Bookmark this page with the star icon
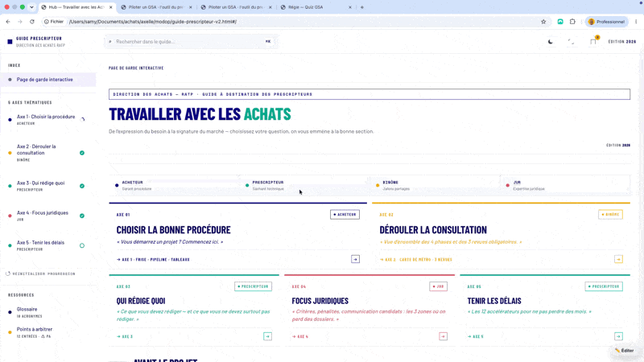 click(x=543, y=22)
